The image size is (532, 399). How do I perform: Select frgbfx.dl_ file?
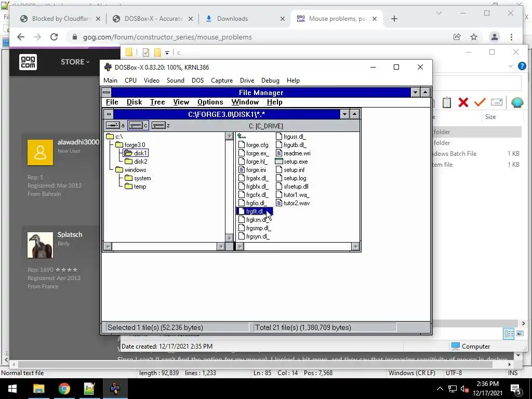[x=254, y=187]
